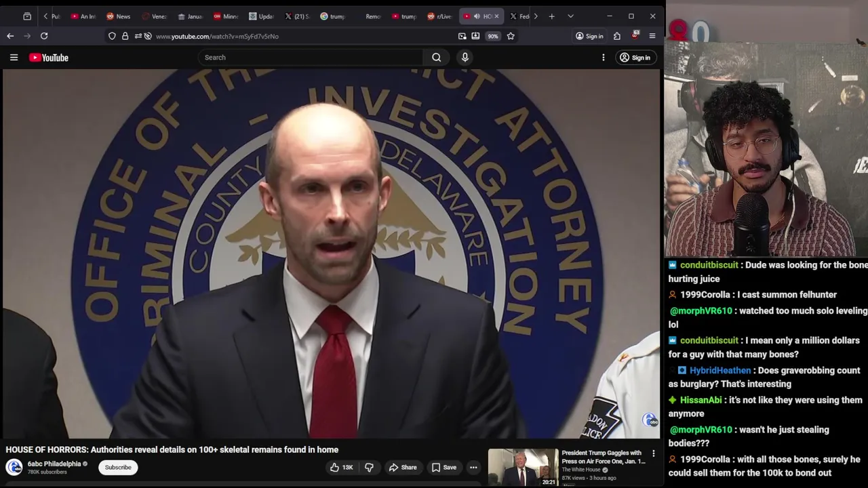868x488 pixels.
Task: Open the 6abc Philadelphia channel name link
Action: click(x=54, y=464)
